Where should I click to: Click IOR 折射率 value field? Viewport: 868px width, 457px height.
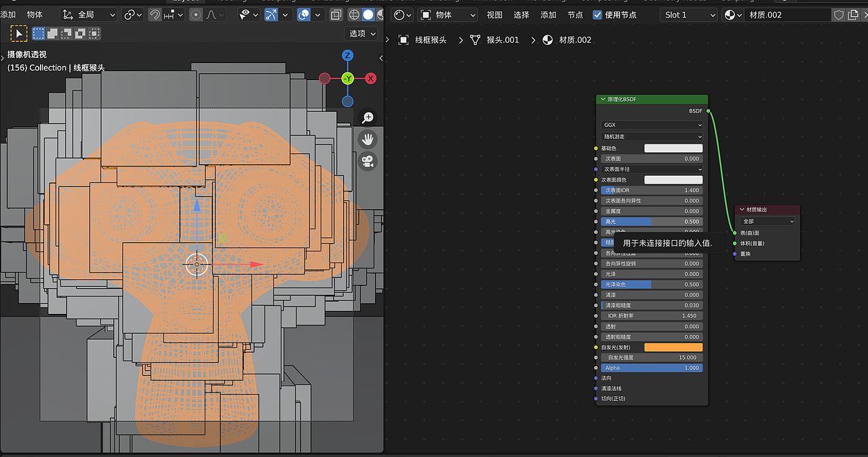coord(652,316)
